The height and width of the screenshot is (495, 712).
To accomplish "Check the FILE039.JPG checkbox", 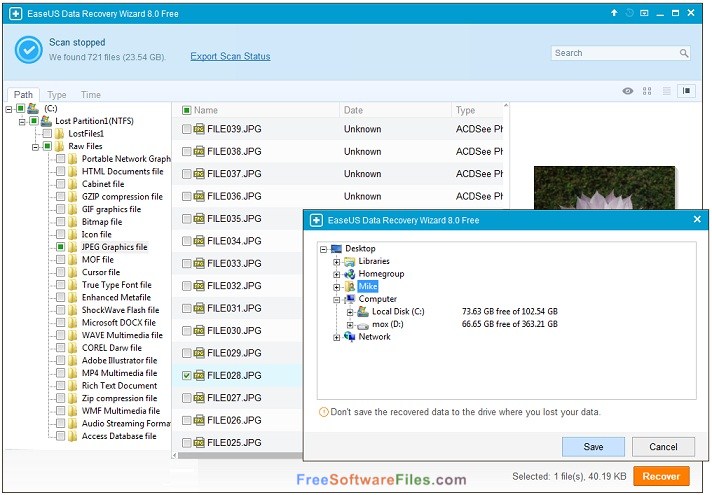I will tap(186, 129).
